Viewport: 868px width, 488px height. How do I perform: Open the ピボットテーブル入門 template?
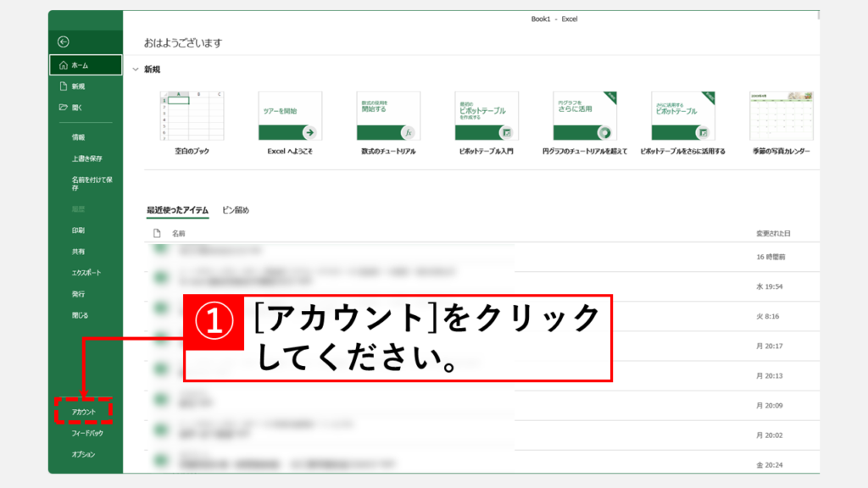pyautogui.click(x=487, y=123)
